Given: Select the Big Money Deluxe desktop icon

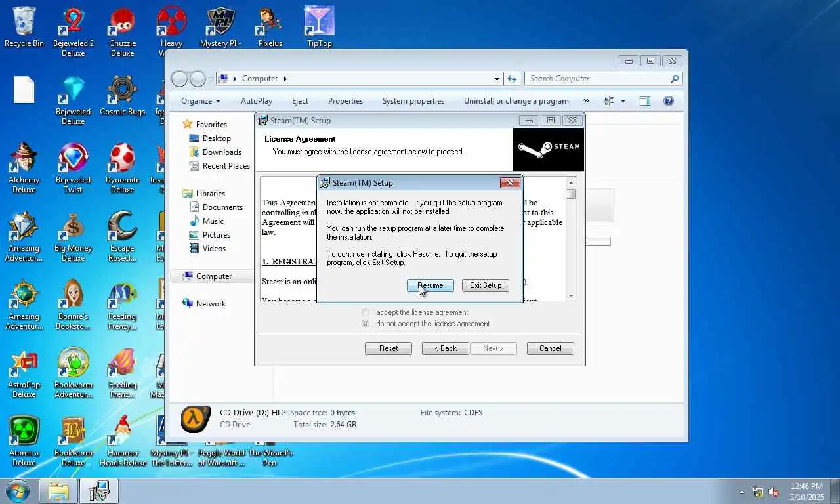Looking at the screenshot, I should click(73, 237).
